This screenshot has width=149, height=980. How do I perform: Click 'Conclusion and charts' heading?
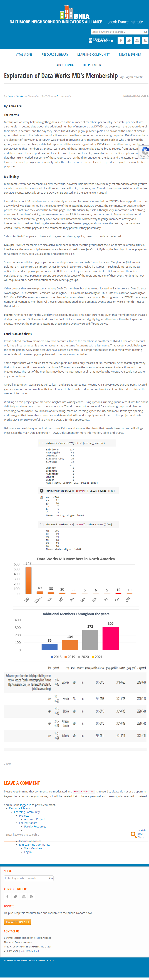(x=18, y=334)
